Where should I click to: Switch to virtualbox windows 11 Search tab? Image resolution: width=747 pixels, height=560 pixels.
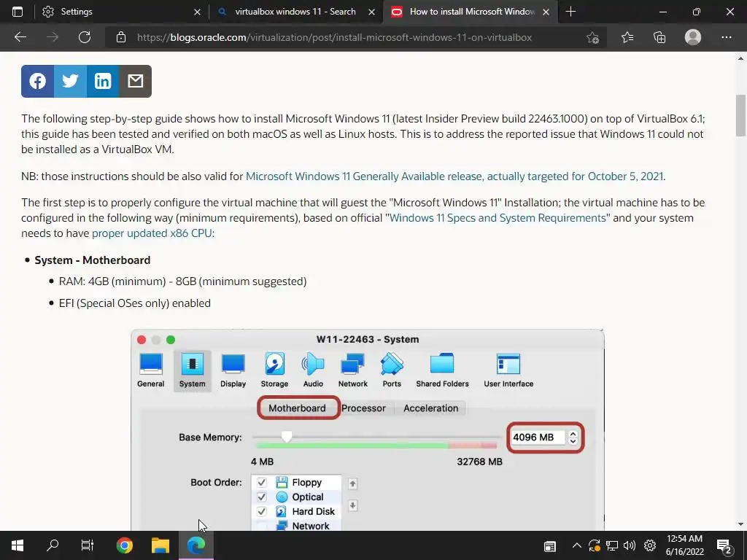tap(295, 12)
